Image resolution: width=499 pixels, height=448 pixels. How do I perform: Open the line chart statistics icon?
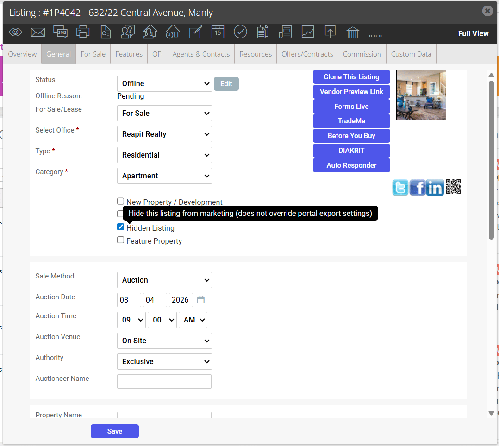click(308, 32)
